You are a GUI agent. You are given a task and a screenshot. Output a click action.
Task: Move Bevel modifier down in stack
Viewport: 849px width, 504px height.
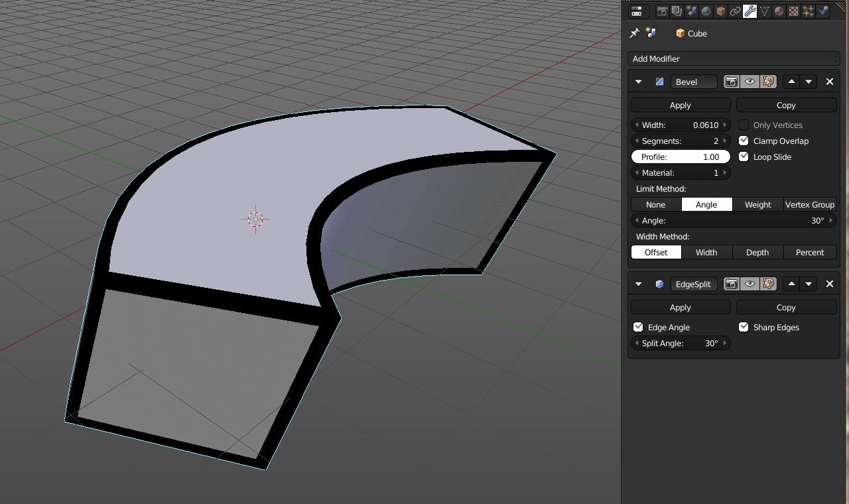(x=809, y=82)
